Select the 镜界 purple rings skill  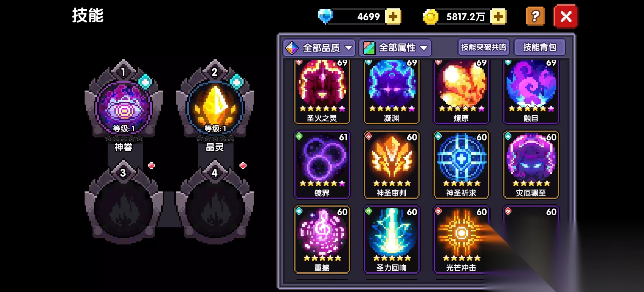pyautogui.click(x=322, y=165)
